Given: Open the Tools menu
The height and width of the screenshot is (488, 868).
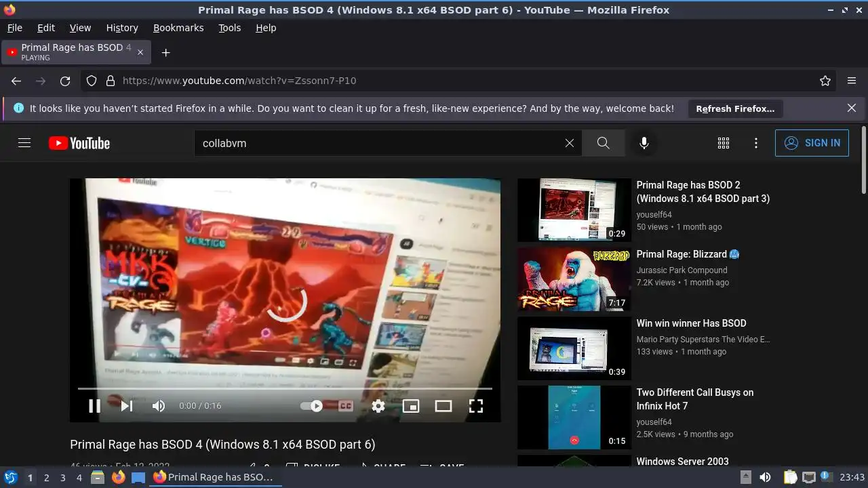Looking at the screenshot, I should pyautogui.click(x=229, y=28).
